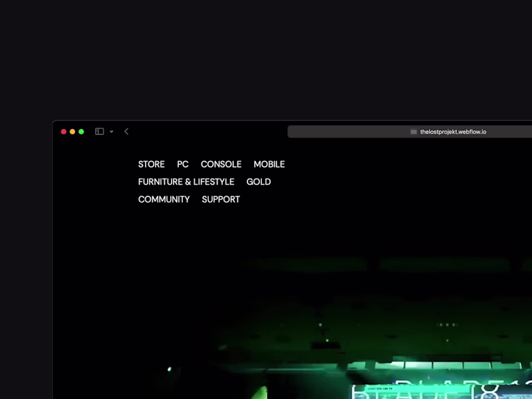Open the COMMUNITY page link
This screenshot has width=532, height=399.
click(164, 199)
